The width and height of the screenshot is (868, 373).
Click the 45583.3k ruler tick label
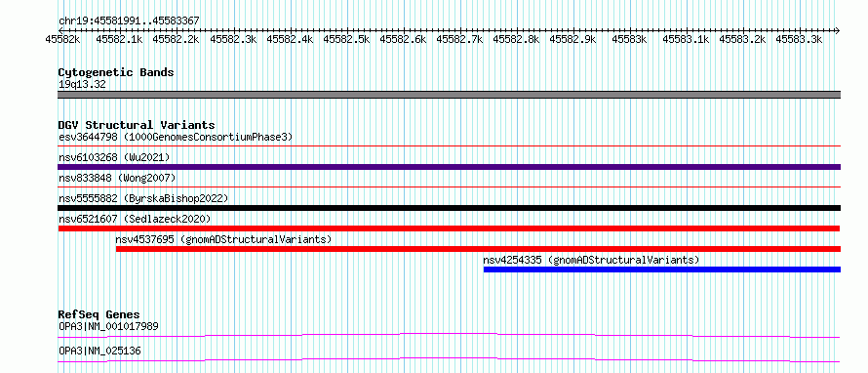click(x=799, y=40)
